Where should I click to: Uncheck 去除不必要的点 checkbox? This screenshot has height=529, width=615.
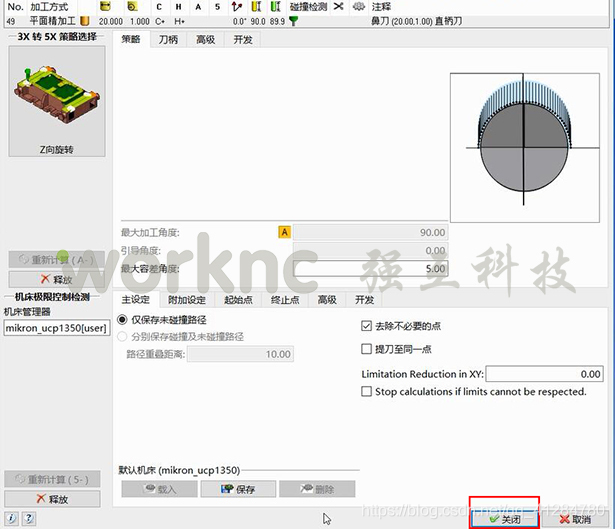pyautogui.click(x=366, y=326)
